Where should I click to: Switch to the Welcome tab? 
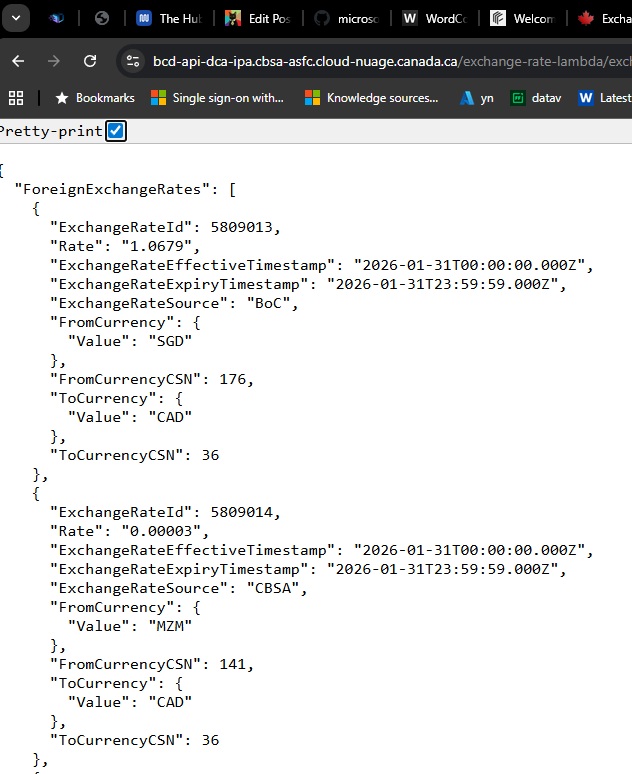[521, 18]
